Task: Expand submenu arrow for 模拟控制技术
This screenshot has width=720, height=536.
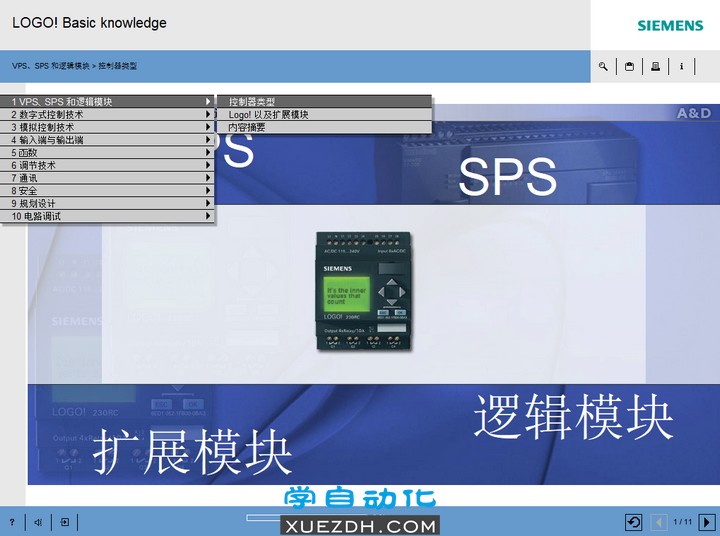Action: [208, 127]
